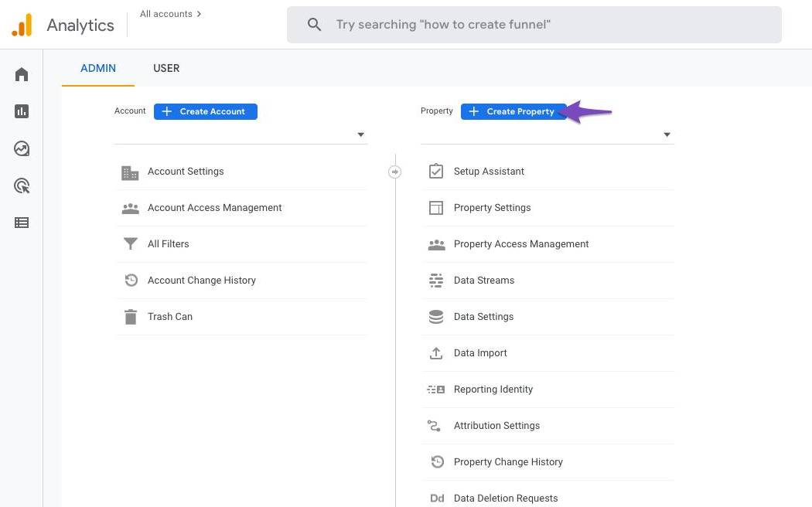Viewport: 812px width, 507px height.
Task: Open Attribution Settings
Action: (x=496, y=426)
